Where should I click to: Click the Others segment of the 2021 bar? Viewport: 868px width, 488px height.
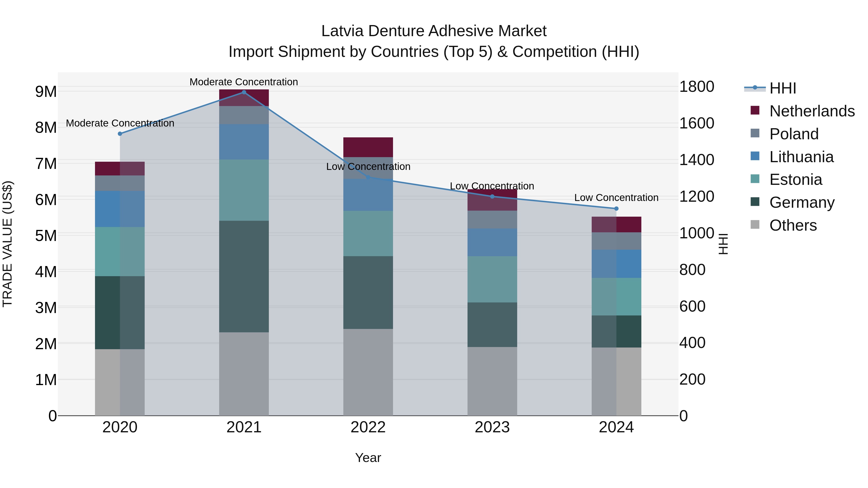tap(244, 374)
